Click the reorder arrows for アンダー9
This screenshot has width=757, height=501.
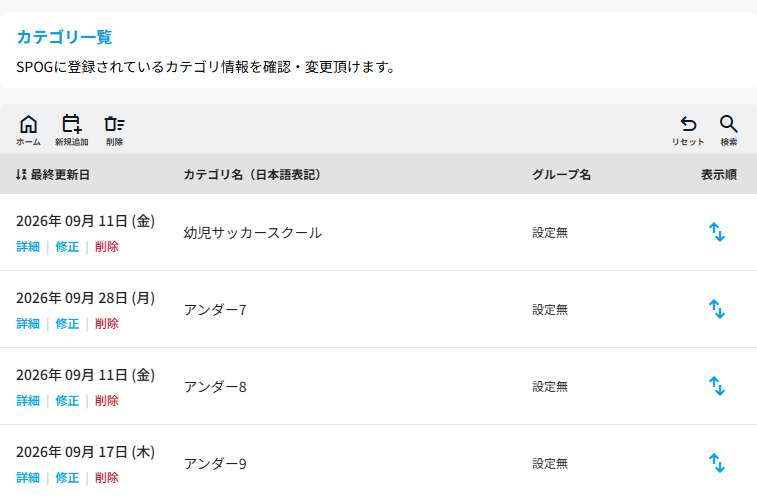tap(717, 463)
